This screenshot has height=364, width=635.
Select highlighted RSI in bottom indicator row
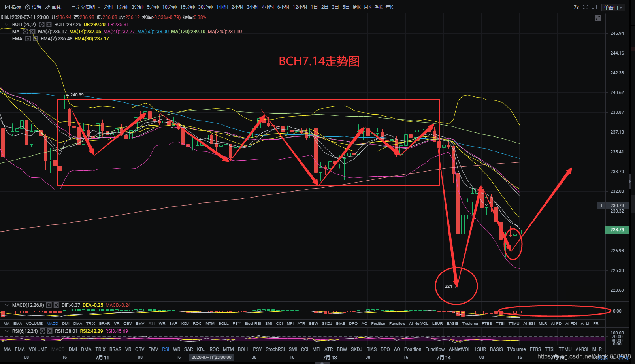click(x=166, y=349)
